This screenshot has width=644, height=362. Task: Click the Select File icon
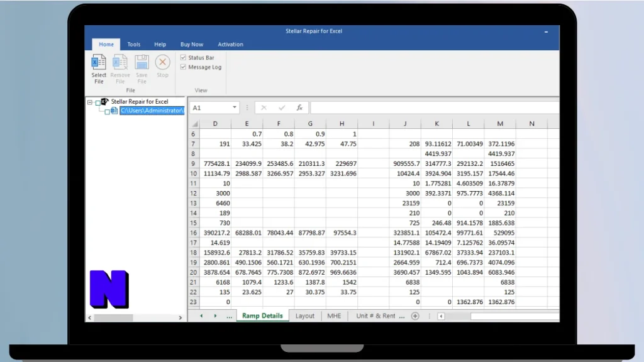[99, 62]
